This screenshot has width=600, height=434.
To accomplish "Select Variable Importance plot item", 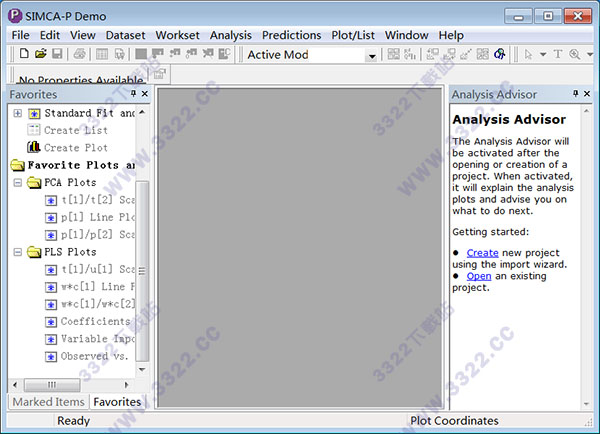I will [x=90, y=339].
